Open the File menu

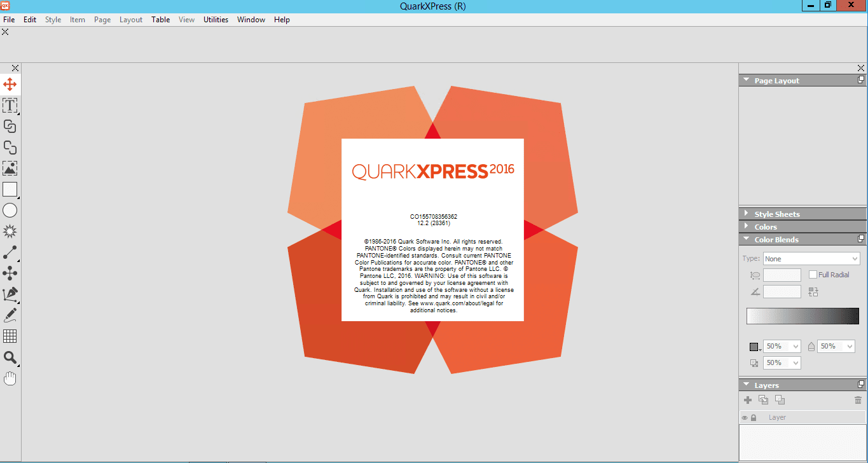(9, 20)
